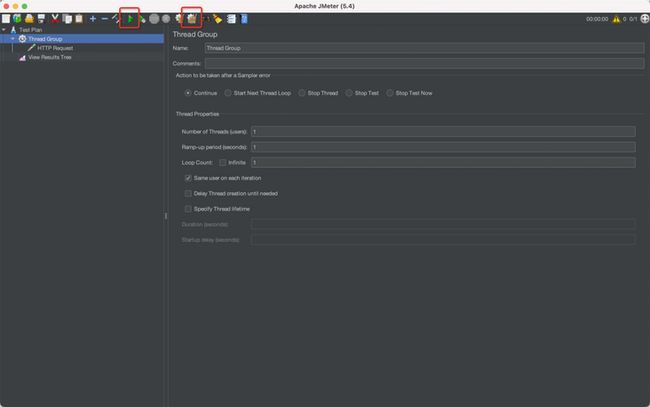
Task: Click the grey Stop test icon
Action: point(154,19)
